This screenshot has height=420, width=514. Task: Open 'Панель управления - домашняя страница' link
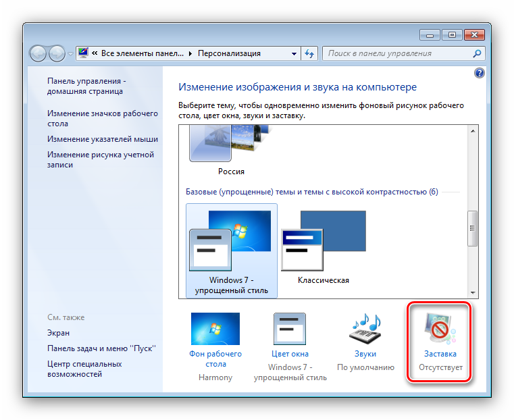point(86,86)
